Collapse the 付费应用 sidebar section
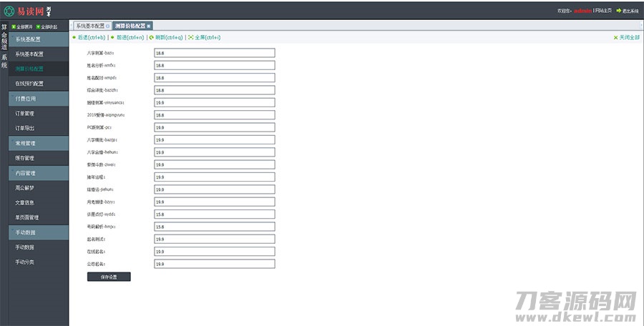644x326 pixels. click(39, 99)
